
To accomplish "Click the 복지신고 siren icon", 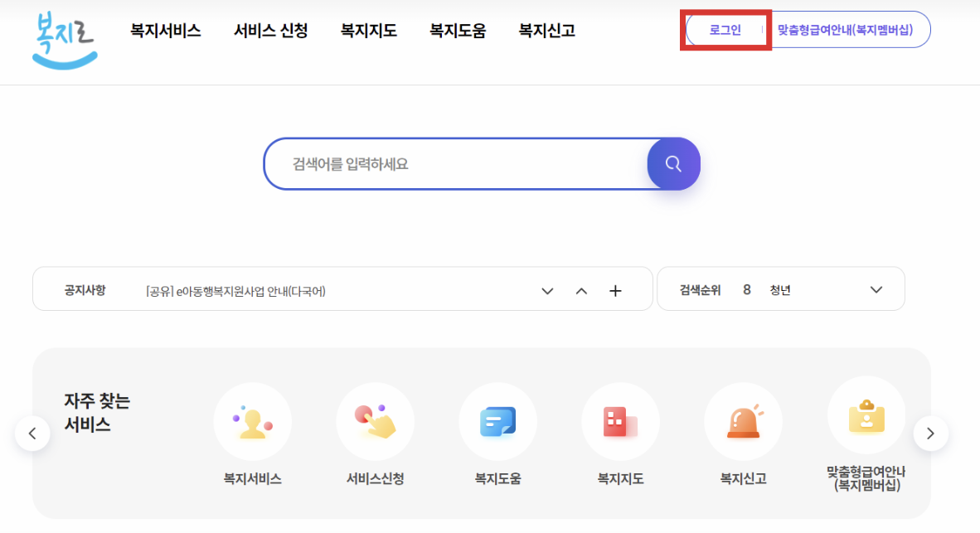I will [x=743, y=421].
